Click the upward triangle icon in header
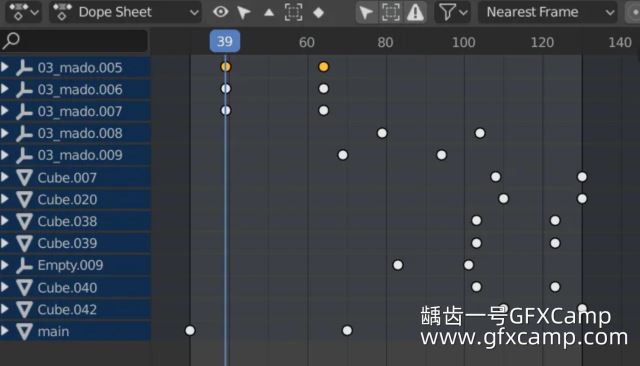The image size is (640, 366). [269, 13]
